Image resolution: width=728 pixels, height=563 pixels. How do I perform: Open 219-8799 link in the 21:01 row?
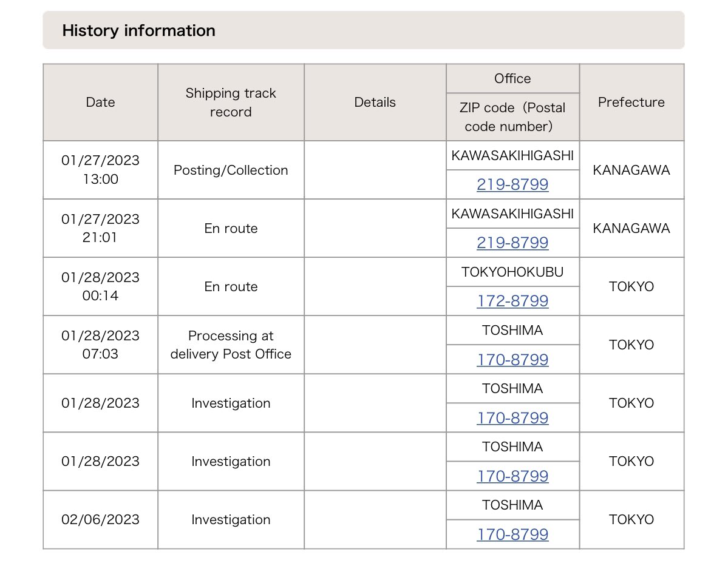coord(512,243)
